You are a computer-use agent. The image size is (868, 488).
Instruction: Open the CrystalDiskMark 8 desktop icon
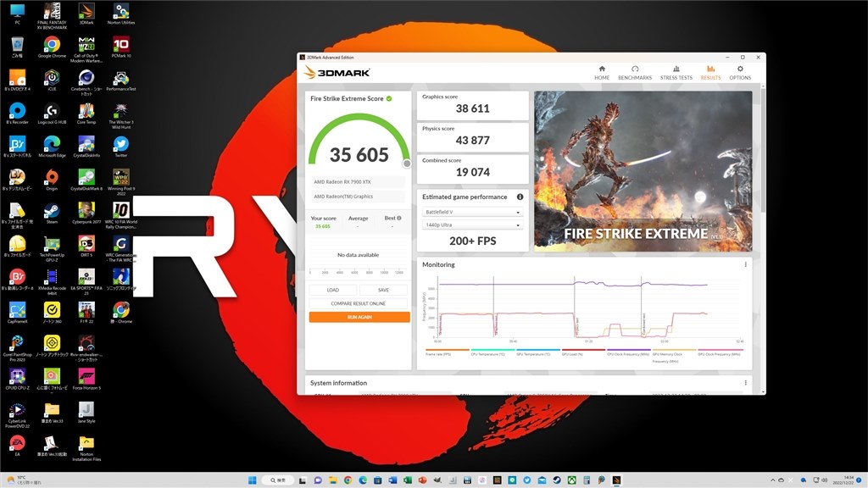pos(86,180)
